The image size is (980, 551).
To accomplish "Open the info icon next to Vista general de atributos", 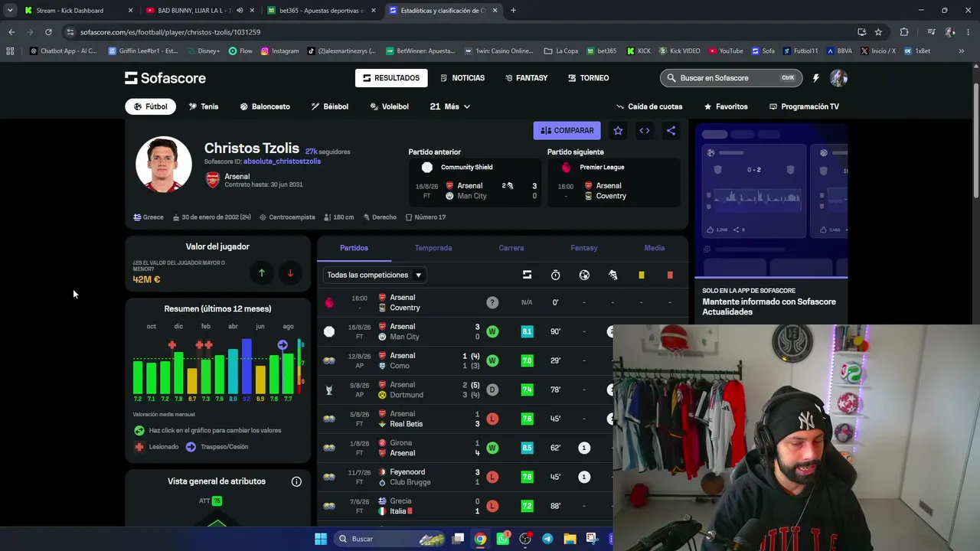I will [296, 481].
